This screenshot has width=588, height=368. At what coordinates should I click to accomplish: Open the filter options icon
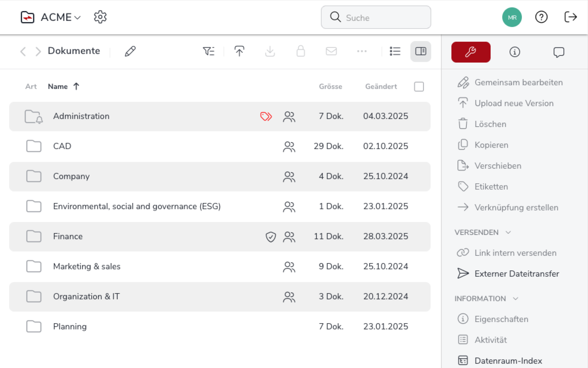point(209,51)
